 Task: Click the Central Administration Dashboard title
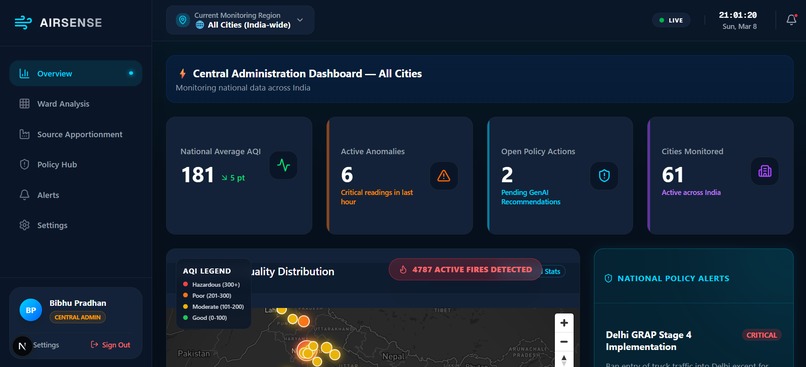307,74
